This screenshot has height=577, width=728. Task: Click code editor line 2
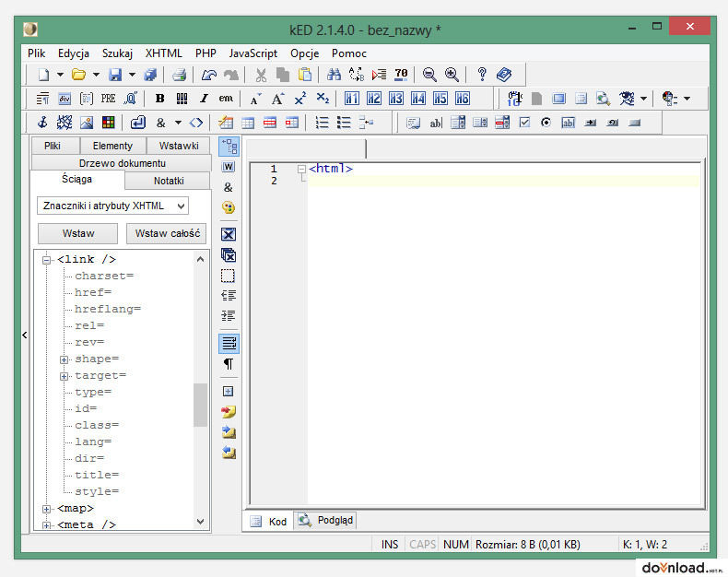click(x=503, y=181)
